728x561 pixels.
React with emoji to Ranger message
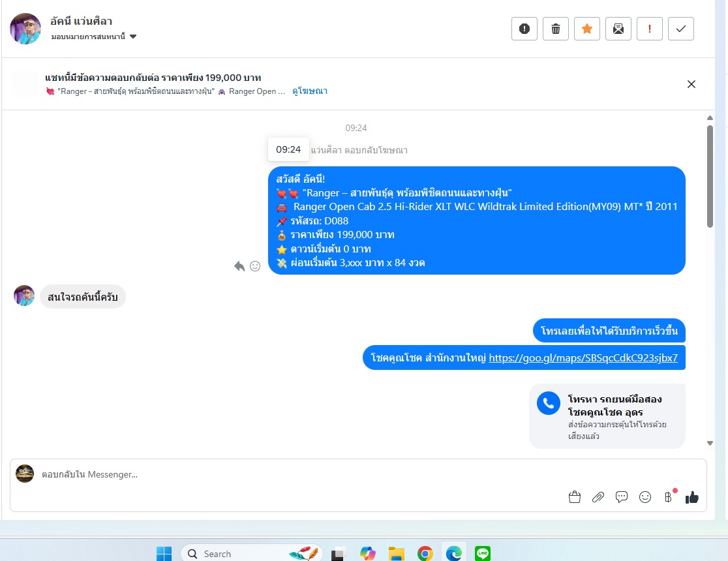[x=255, y=266]
